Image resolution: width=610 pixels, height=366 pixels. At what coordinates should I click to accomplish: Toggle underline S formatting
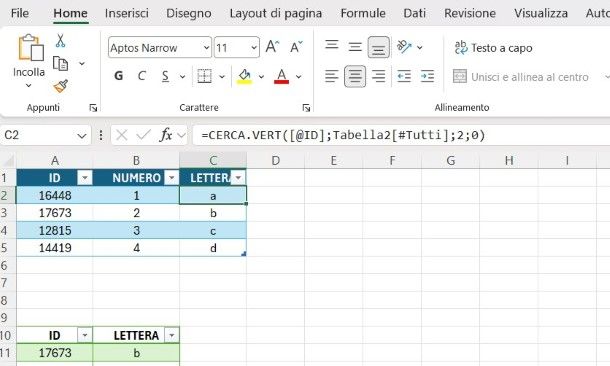pyautogui.click(x=165, y=76)
